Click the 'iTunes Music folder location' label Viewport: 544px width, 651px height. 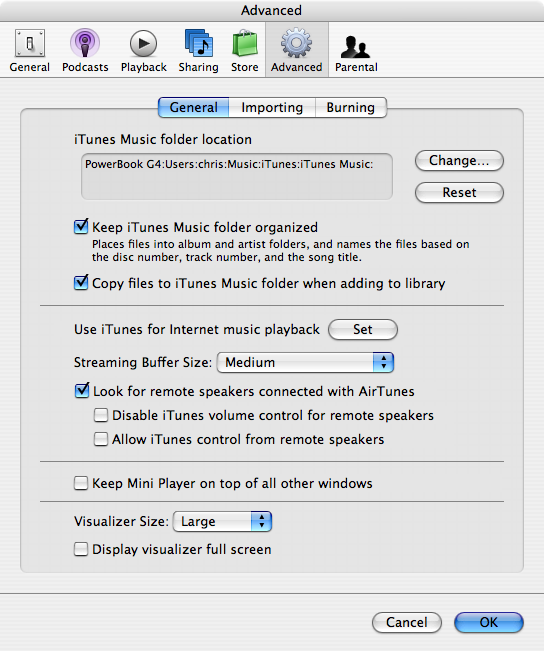pos(163,140)
